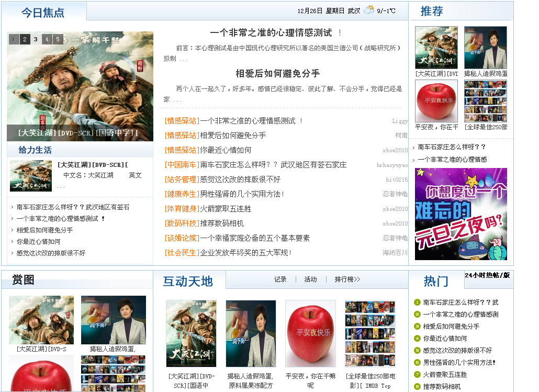Open 推荐 link 一个非常之准的心理情感

(452, 160)
